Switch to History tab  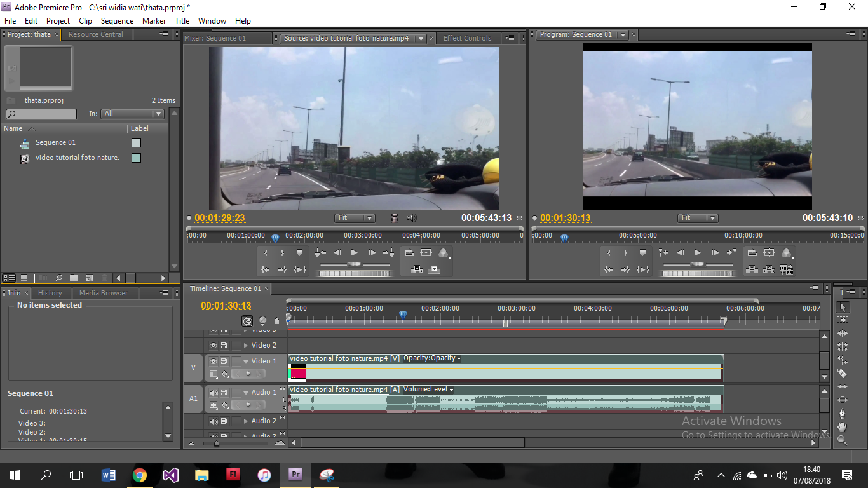tap(50, 293)
